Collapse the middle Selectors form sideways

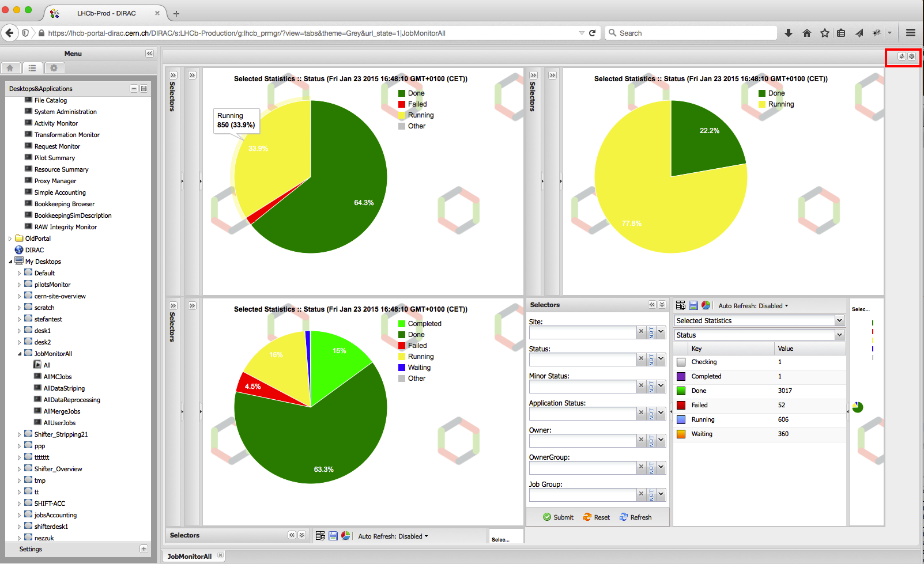pyautogui.click(x=652, y=305)
